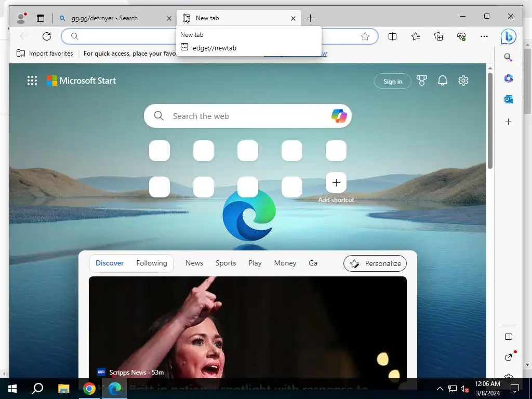
Task: Open the Edge profile icon
Action: pyautogui.click(x=22, y=18)
